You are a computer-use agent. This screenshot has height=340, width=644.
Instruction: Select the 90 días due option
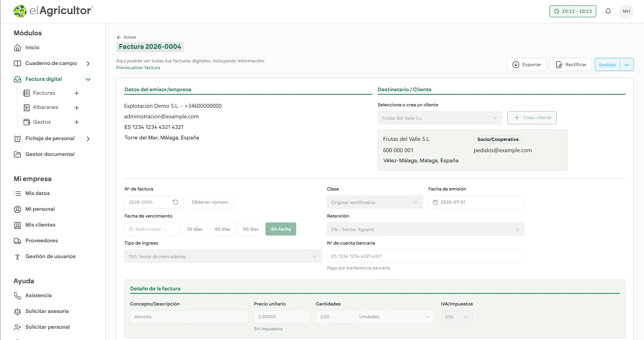[251, 229]
